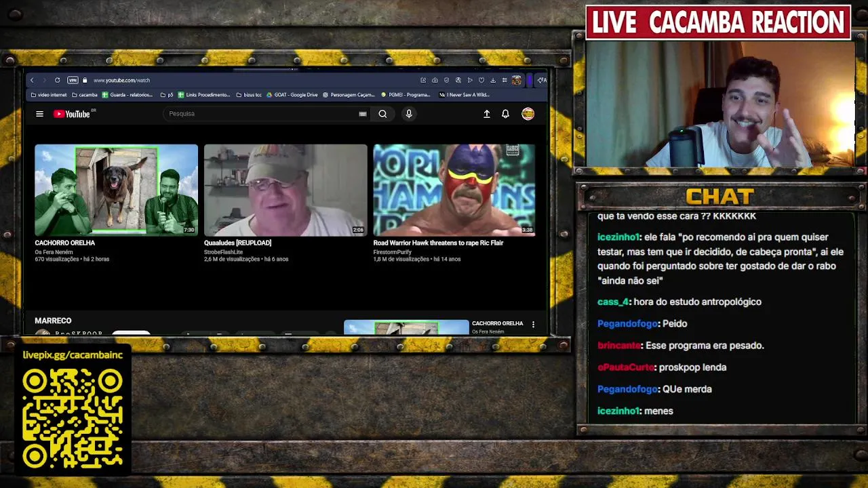Screen dimensions: 868x488
Task: Open the 'cacamba' bookmarks folder
Action: click(85, 95)
